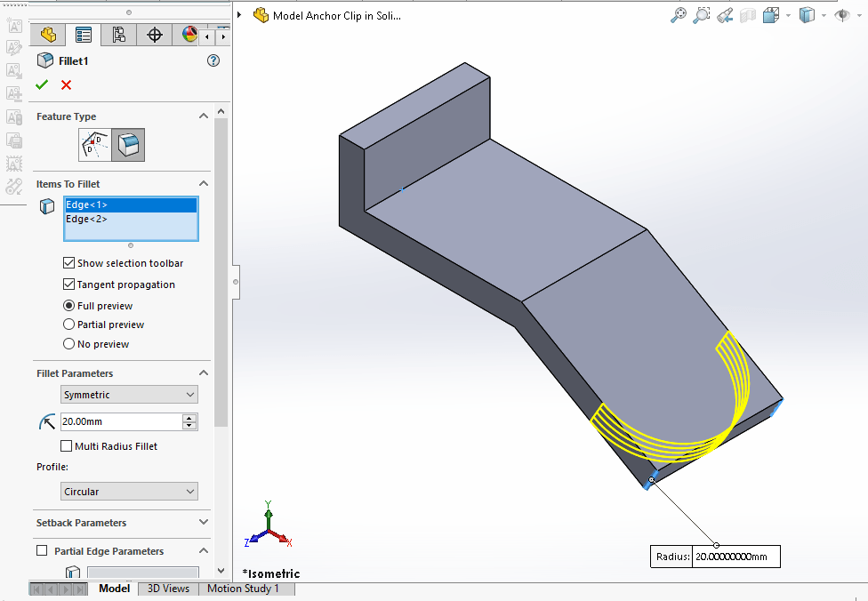
Task: Open the Fillet Parameters type dropdown showing Symmetric
Action: pyautogui.click(x=129, y=394)
